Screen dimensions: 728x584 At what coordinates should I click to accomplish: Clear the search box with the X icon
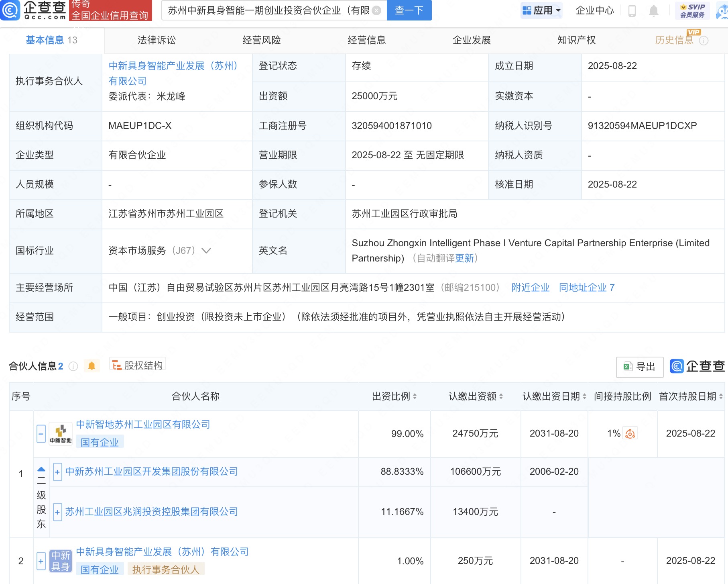pos(376,10)
